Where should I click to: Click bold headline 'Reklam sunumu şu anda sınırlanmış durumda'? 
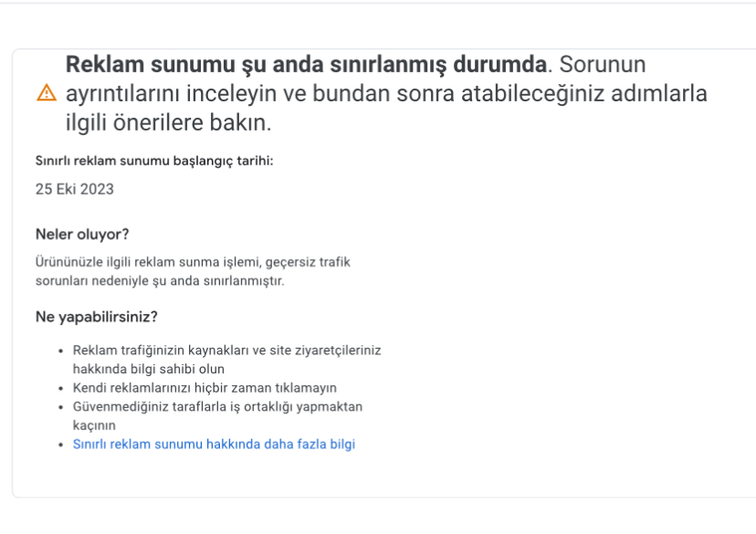pyautogui.click(x=307, y=64)
